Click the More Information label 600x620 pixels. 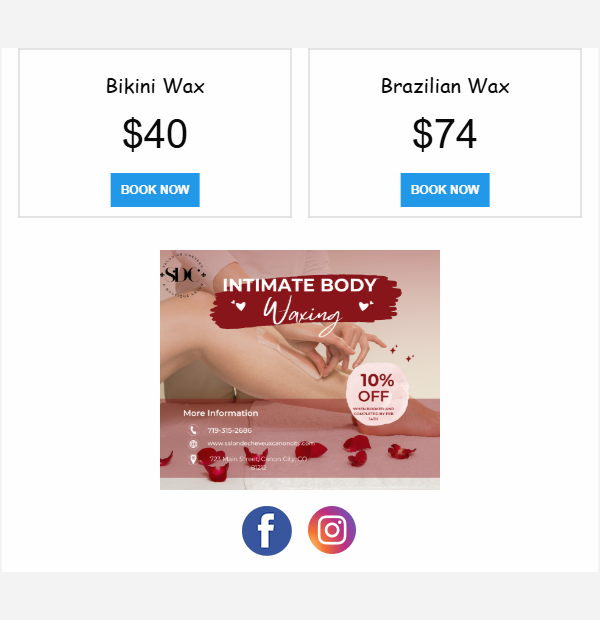[x=221, y=413]
